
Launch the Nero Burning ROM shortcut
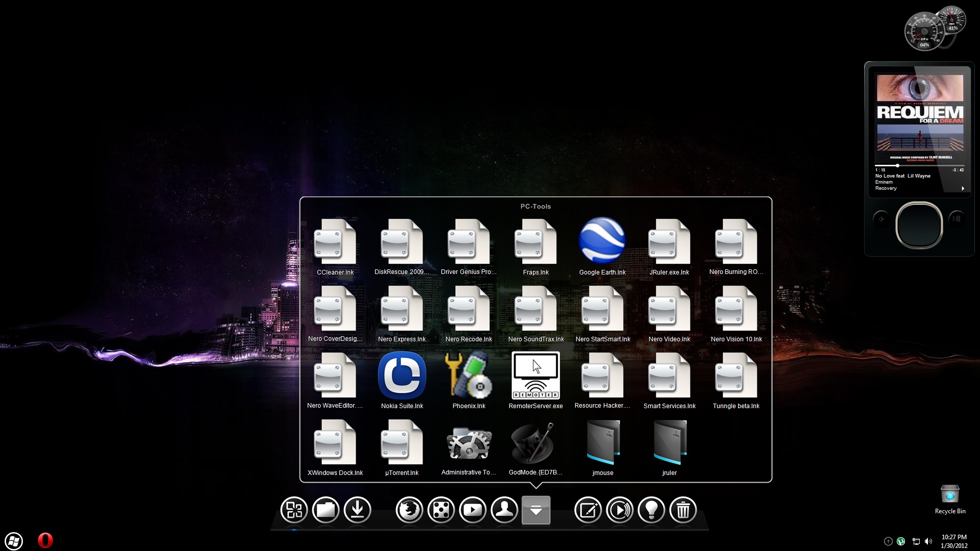click(736, 247)
